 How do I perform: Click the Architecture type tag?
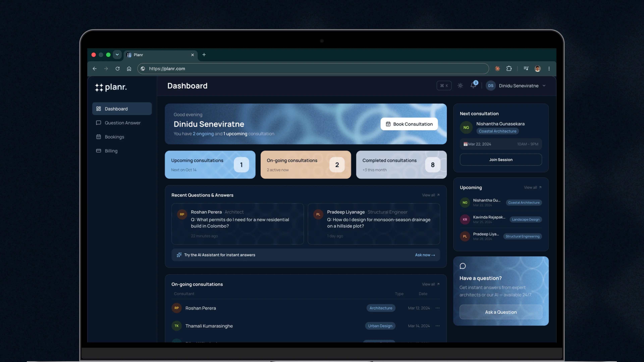coord(381,308)
